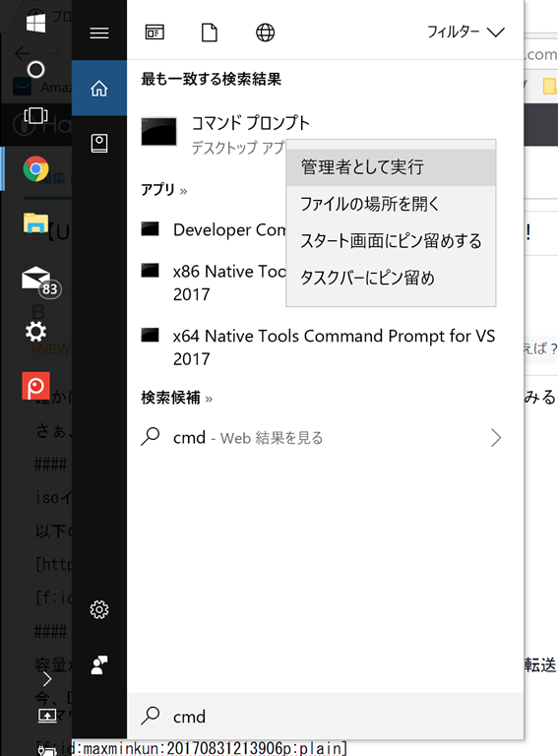Image resolution: width=558 pixels, height=756 pixels.
Task: Choose タスクバーにピン留め menu entry
Action: click(391, 278)
